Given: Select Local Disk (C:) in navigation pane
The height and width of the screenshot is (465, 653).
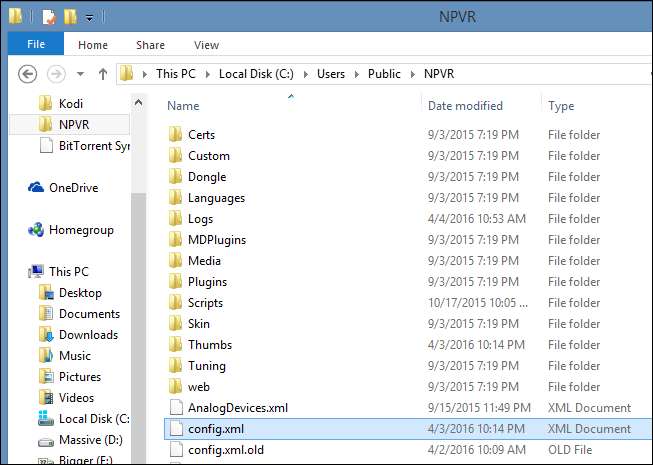Looking at the screenshot, I should (x=84, y=419).
